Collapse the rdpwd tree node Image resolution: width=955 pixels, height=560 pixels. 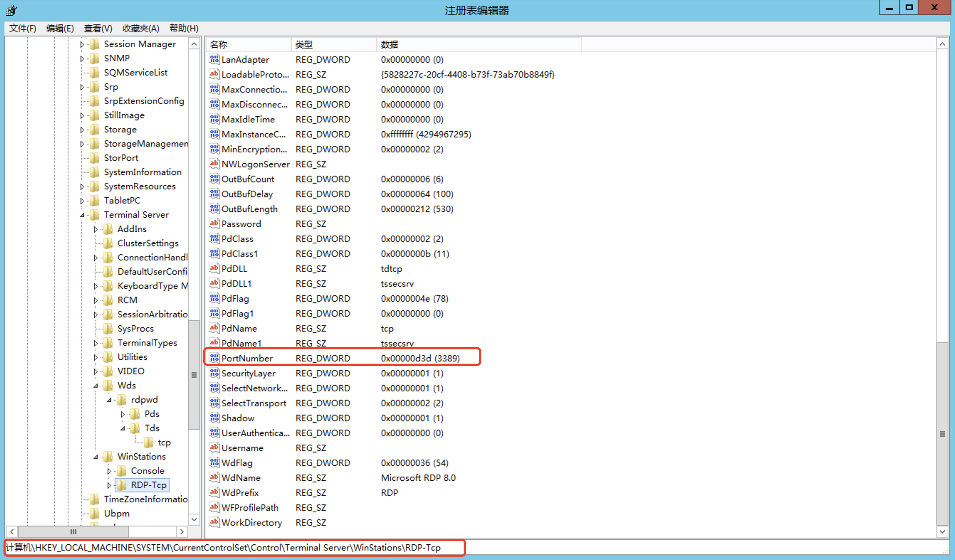(109, 400)
